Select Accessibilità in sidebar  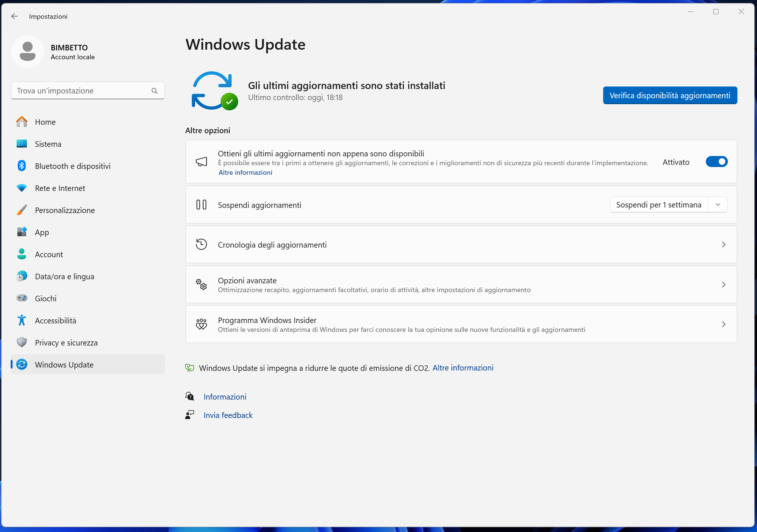pyautogui.click(x=88, y=320)
